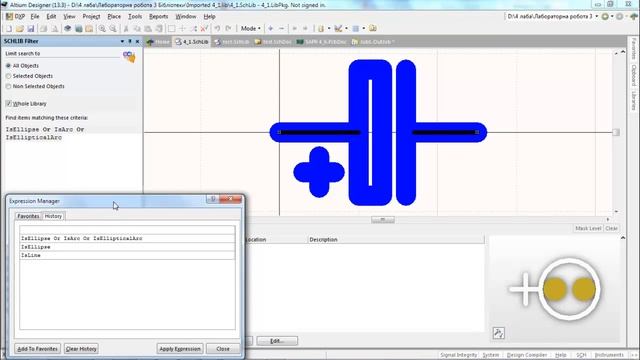640x360 pixels.
Task: Click the Redo arrow icon
Action: tap(229, 29)
